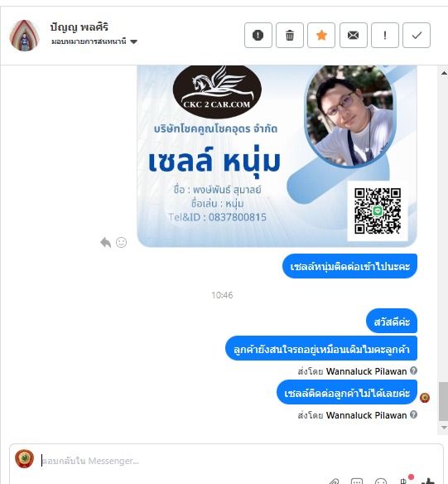Open saved replies speech-bubble icon
The image size is (448, 484).
357,482
